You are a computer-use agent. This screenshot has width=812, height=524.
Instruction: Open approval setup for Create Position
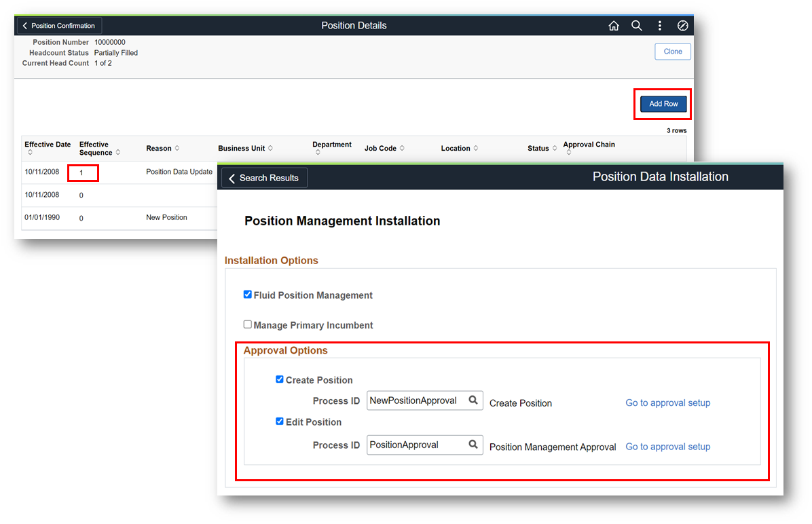click(x=667, y=403)
